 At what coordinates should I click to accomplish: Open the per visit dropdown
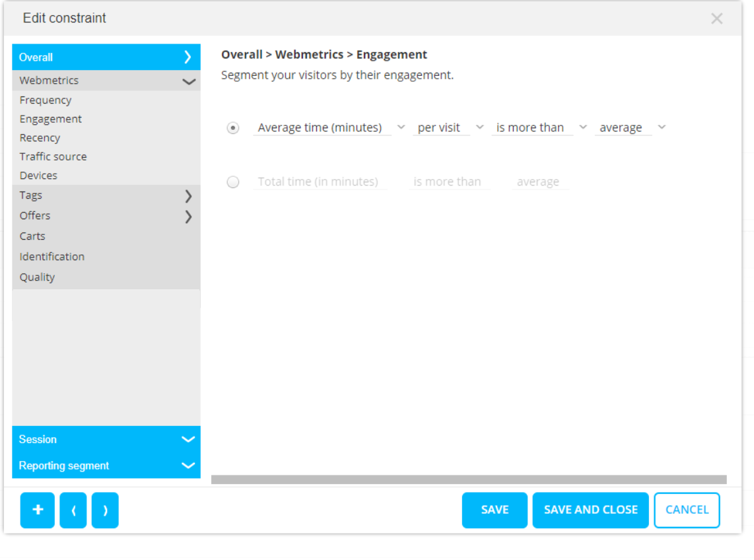click(x=448, y=128)
